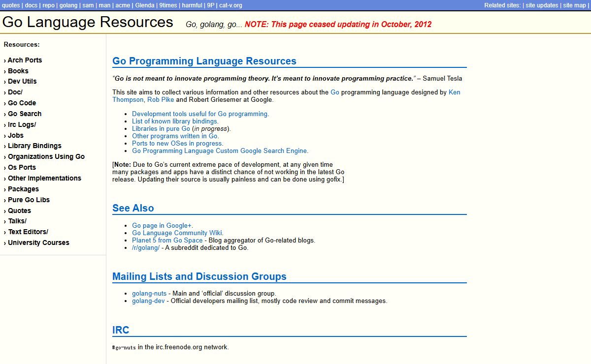The image size is (591, 364).
Task: Go to harmful in top navigation
Action: point(192,5)
